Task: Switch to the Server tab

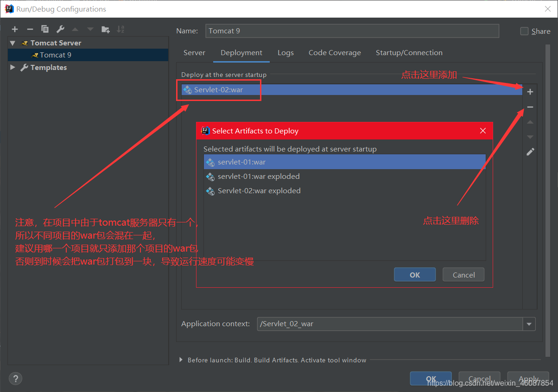Action: [x=194, y=53]
